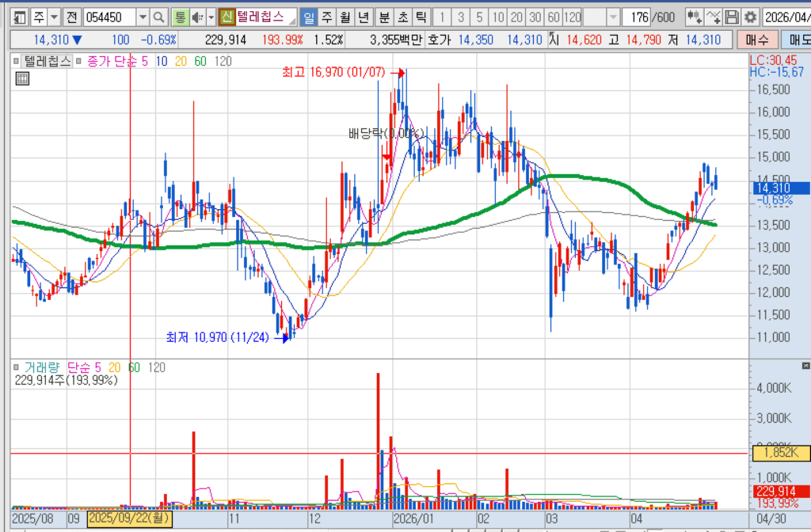The height and width of the screenshot is (532, 811).
Task: Open the 주 market type dropdown arrow
Action: point(54,17)
